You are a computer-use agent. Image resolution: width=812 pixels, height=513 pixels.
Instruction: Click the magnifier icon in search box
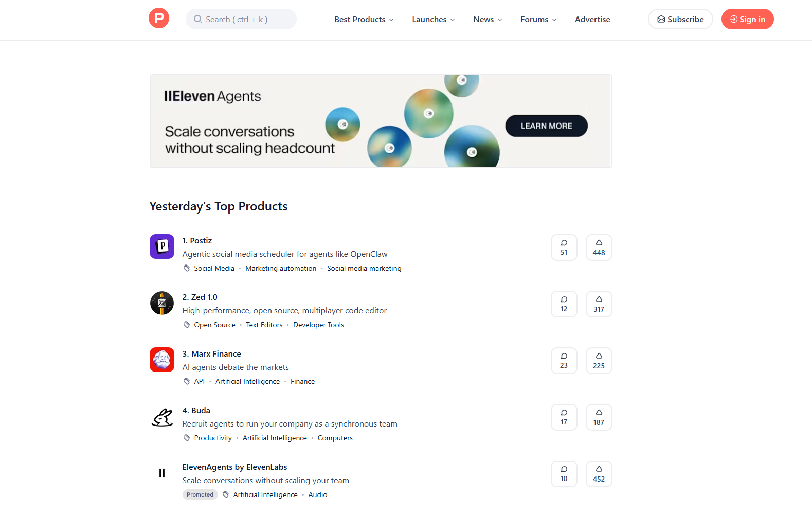198,19
